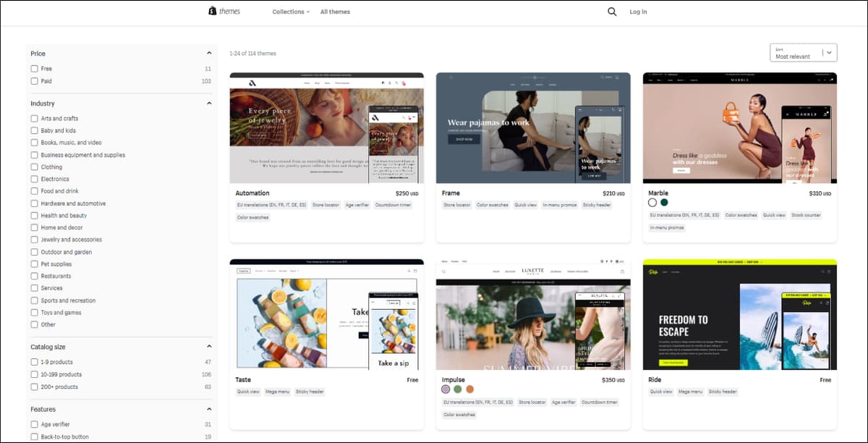Open the Impulse theme preview image
868x443 pixels.
click(533, 314)
